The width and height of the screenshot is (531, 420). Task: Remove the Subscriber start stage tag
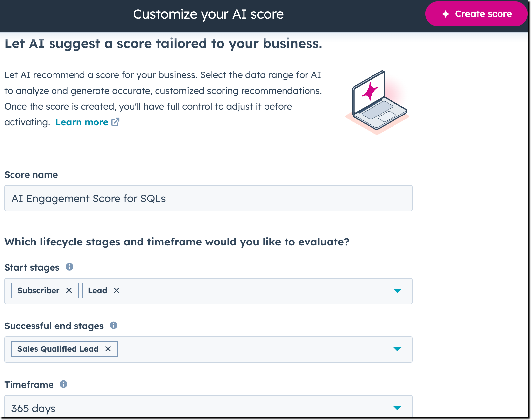click(70, 290)
